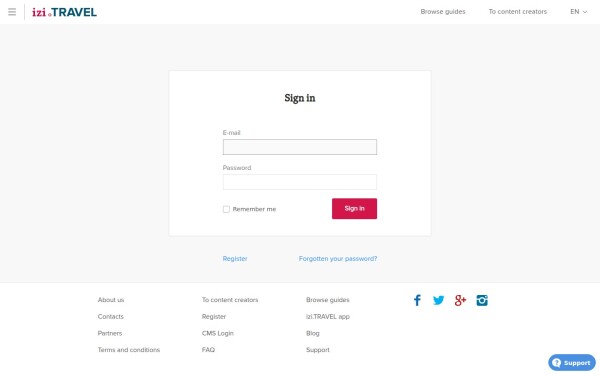Follow the Forgotten your password link
The height and width of the screenshot is (375, 600).
pyautogui.click(x=338, y=259)
